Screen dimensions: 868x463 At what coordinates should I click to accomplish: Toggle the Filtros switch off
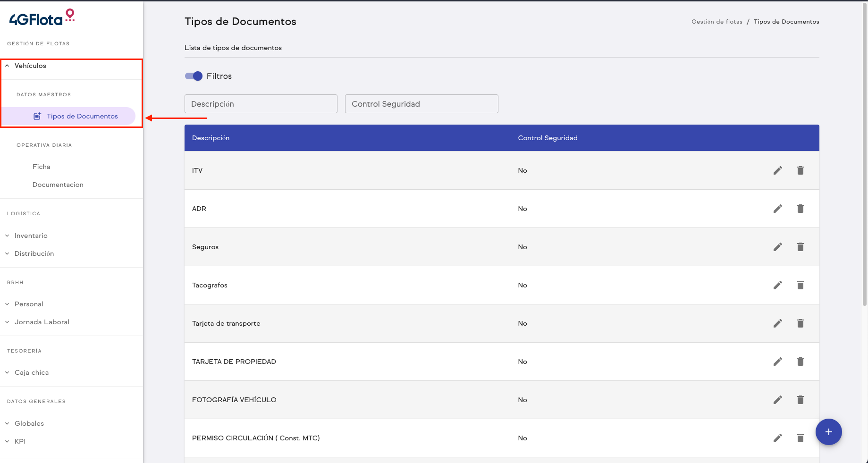coord(194,76)
